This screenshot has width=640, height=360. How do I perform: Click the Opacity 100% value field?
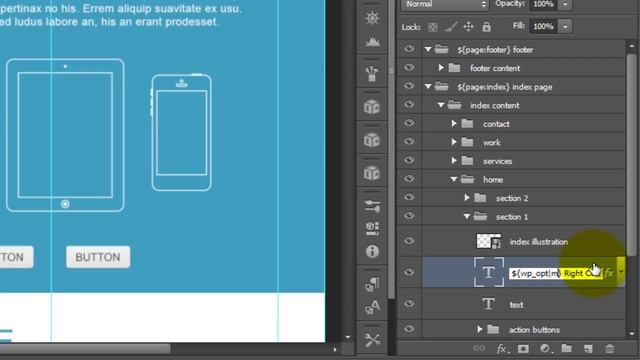[x=544, y=4]
